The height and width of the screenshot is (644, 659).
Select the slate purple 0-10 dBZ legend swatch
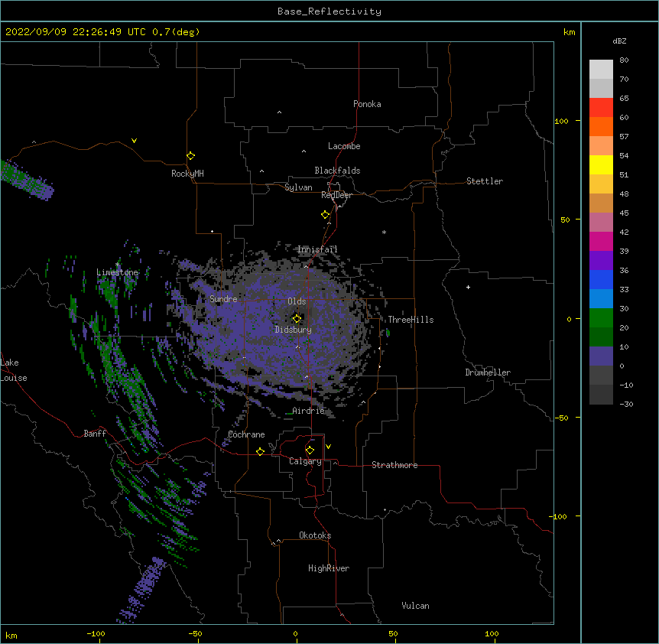click(x=601, y=356)
